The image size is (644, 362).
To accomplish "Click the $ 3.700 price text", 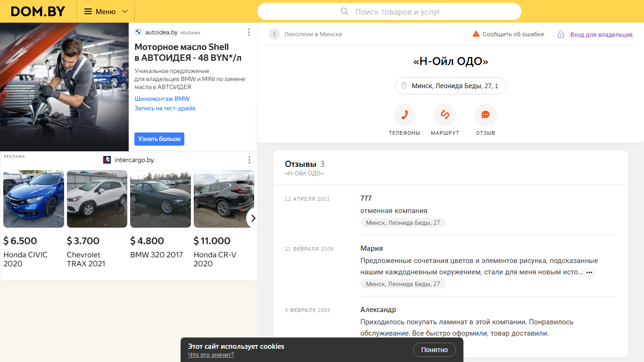I will 83,241.
